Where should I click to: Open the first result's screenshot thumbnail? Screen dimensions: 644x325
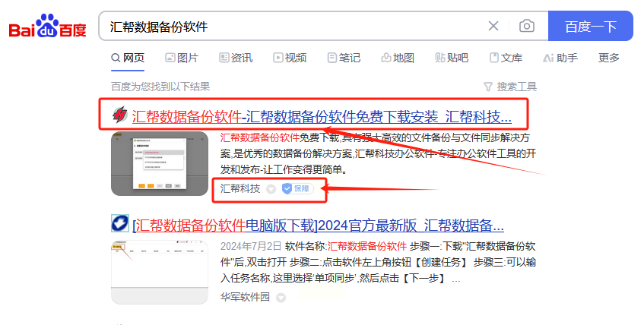(x=160, y=163)
